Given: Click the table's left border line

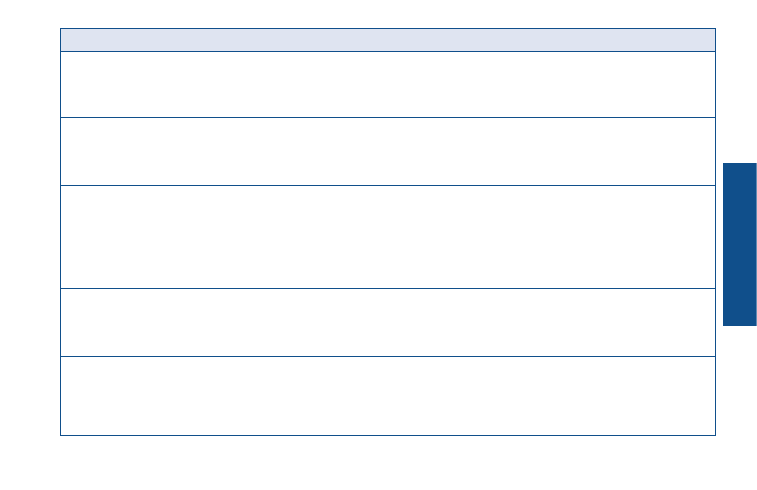Looking at the screenshot, I should tap(60, 232).
